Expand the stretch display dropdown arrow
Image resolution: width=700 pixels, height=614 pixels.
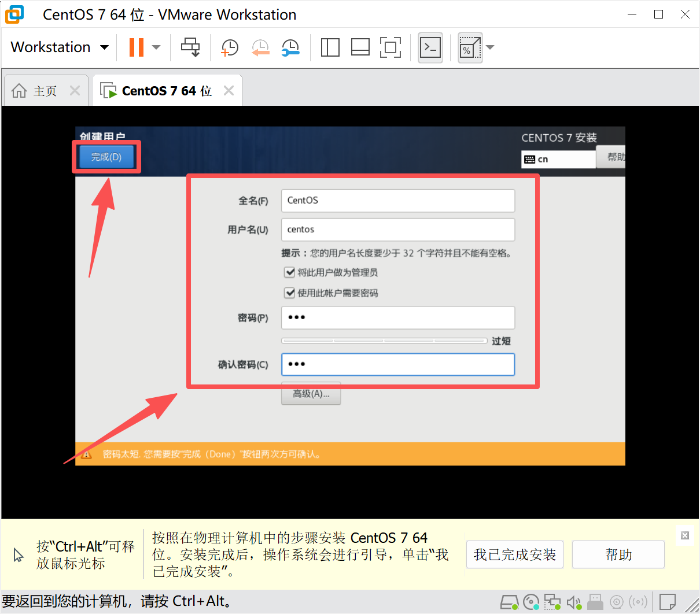tap(490, 47)
